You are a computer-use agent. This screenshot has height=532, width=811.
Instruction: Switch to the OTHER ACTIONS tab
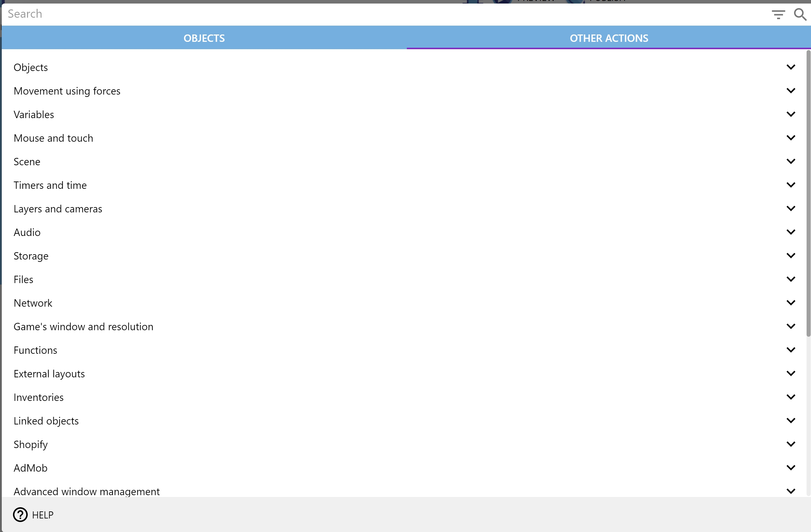click(x=608, y=37)
